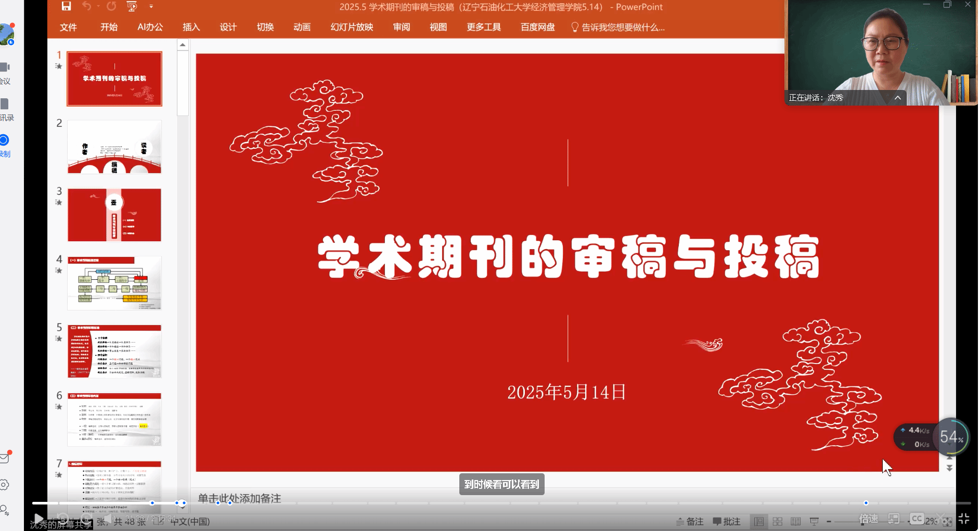The height and width of the screenshot is (531, 980).
Task: Select slide 7 thumbnail in the panel
Action: point(114,487)
